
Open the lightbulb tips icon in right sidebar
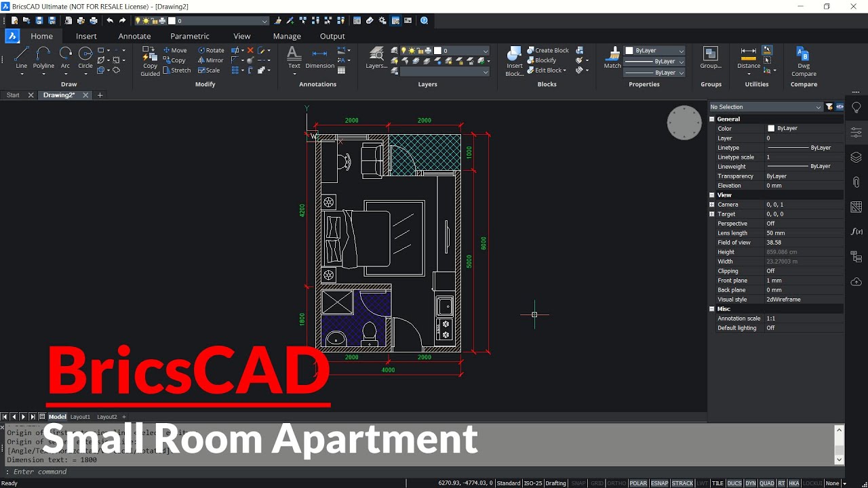click(856, 108)
